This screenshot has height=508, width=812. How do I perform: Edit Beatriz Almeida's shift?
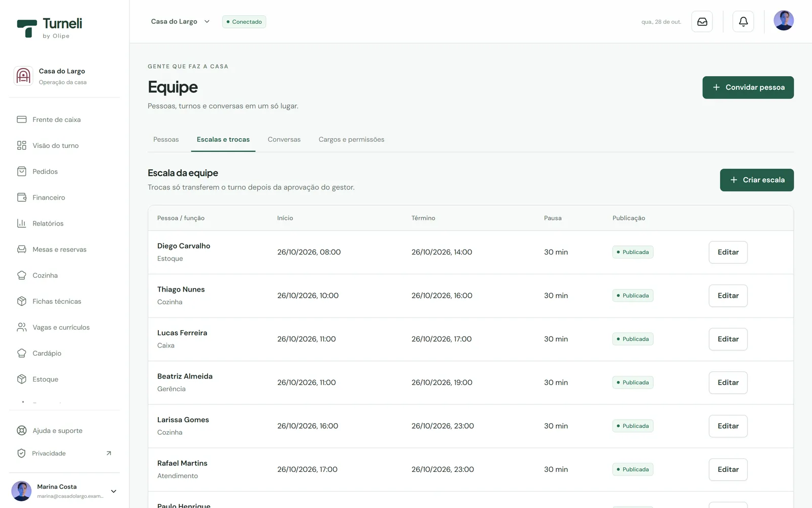pos(728,383)
